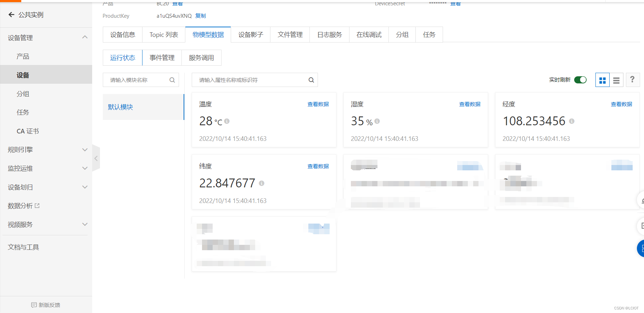Copy the ProductKey via 复制

(201, 16)
